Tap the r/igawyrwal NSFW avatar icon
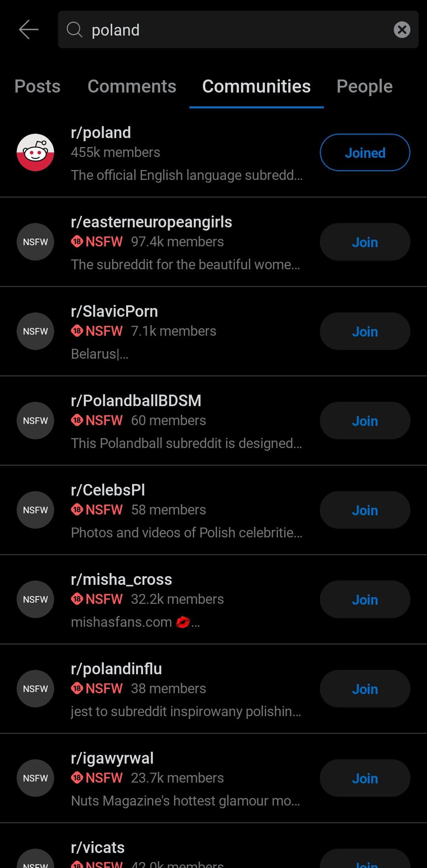 pyautogui.click(x=35, y=778)
